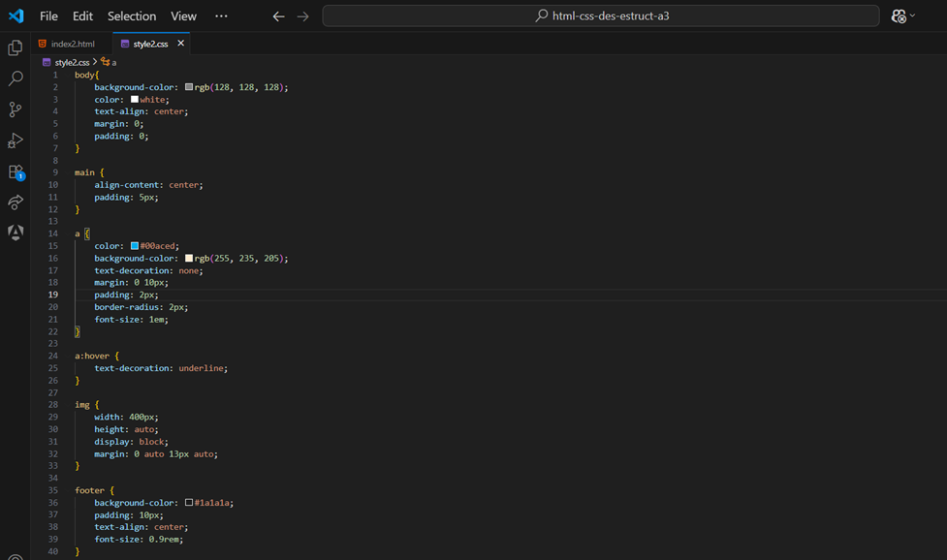
Task: Open the Live Share sidebar icon
Action: tap(16, 202)
